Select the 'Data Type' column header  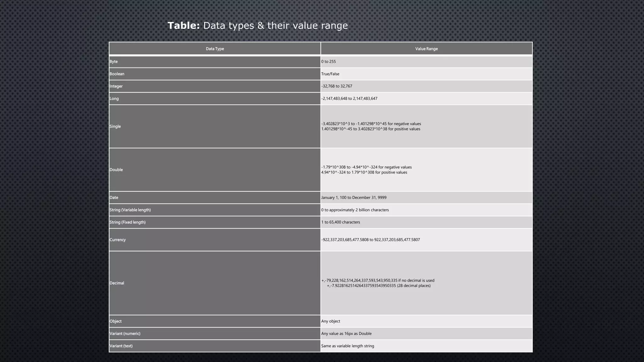(215, 49)
